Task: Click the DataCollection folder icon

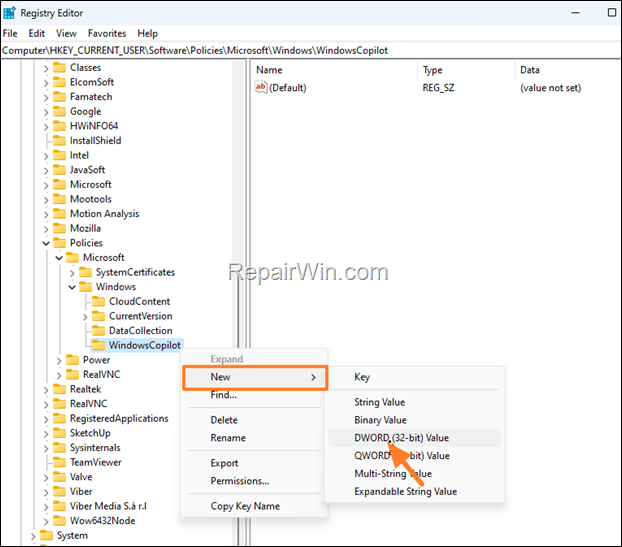Action: [98, 331]
